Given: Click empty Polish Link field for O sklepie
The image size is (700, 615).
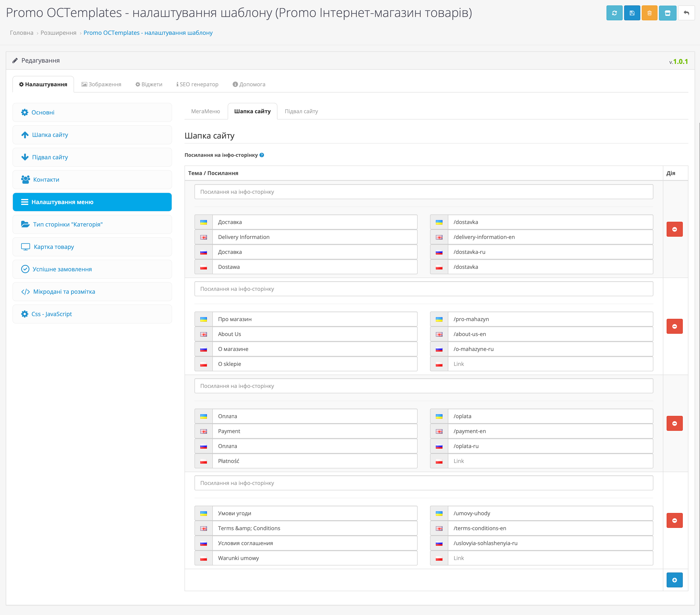Looking at the screenshot, I should [550, 364].
